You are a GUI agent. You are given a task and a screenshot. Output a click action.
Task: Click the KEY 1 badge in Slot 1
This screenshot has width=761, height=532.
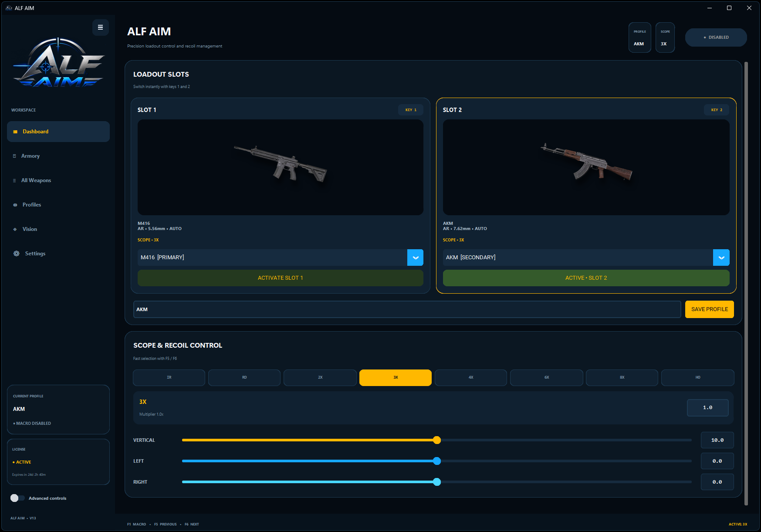(411, 110)
